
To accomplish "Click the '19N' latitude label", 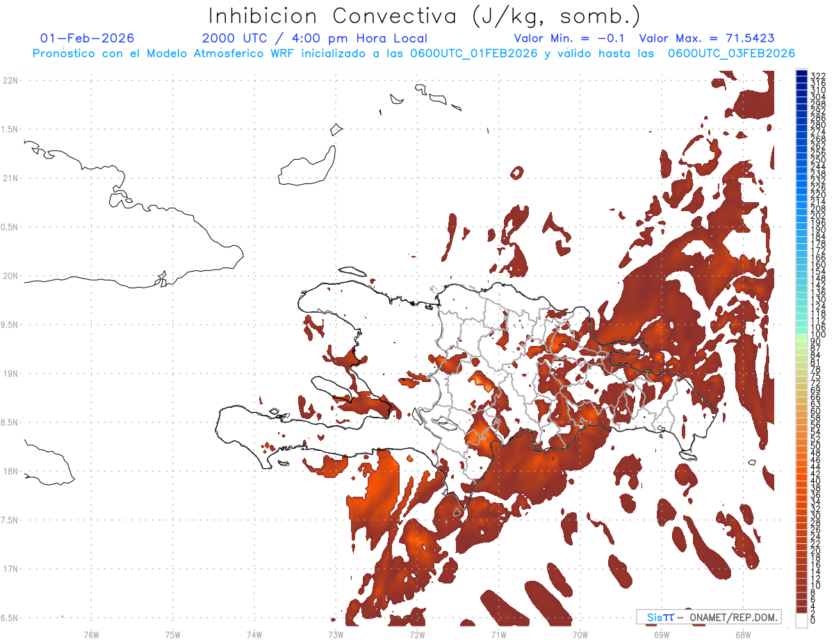I will [10, 374].
